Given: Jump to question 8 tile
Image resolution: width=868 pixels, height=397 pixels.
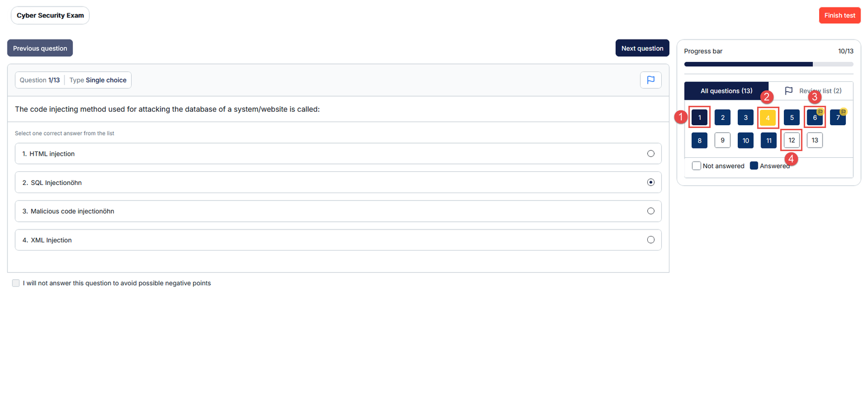Looking at the screenshot, I should [x=700, y=140].
